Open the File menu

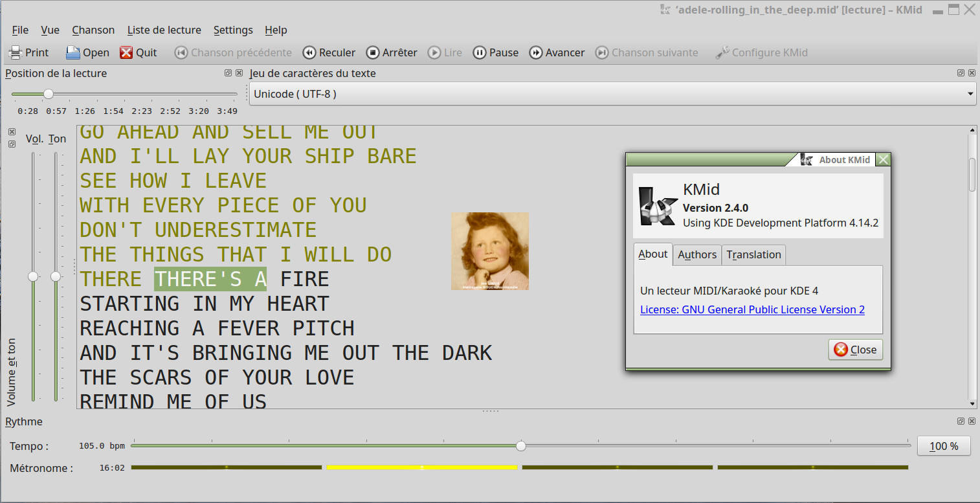click(x=20, y=30)
